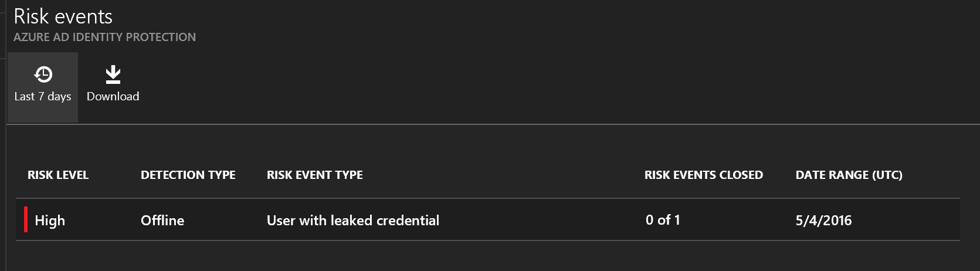Click the '0 of 1' closed events value
This screenshot has height=271, width=980.
coord(663,220)
